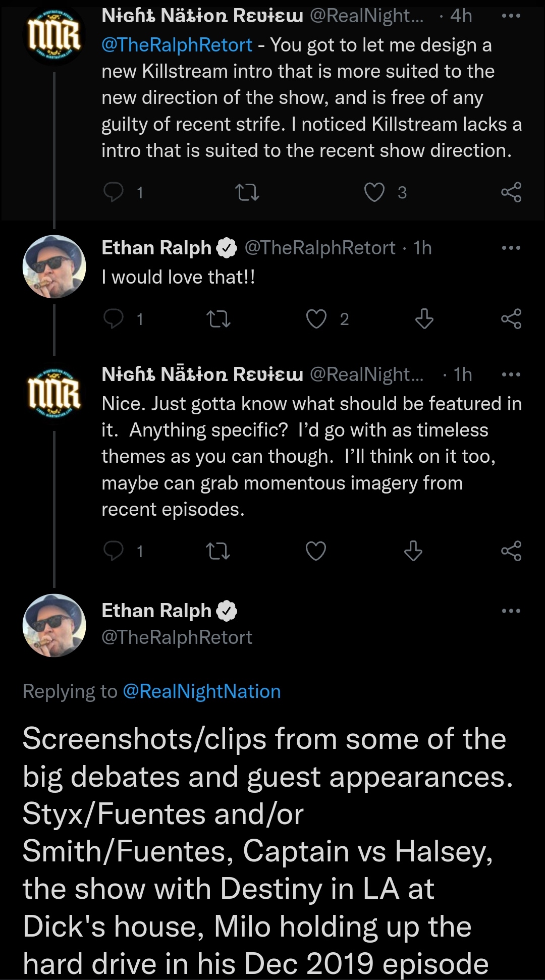View Ethan Ralph's profile picture on main tweet
Image resolution: width=545 pixels, height=980 pixels.
(54, 625)
